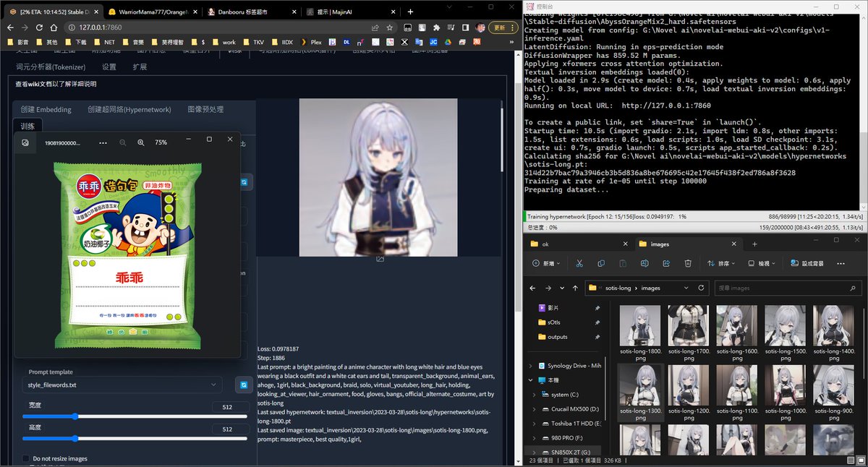Expand system (C:) drive node

coord(535,395)
